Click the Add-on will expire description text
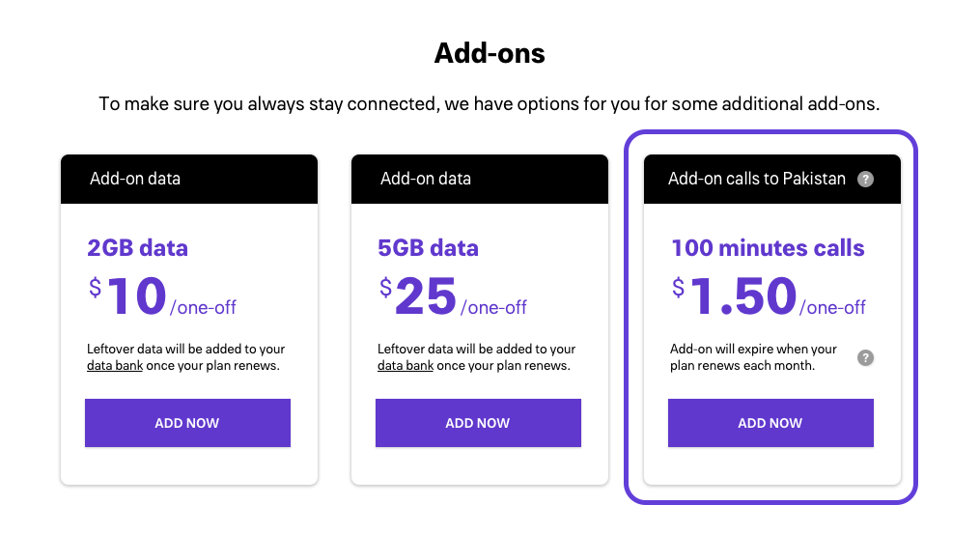The width and height of the screenshot is (980, 533). click(753, 357)
